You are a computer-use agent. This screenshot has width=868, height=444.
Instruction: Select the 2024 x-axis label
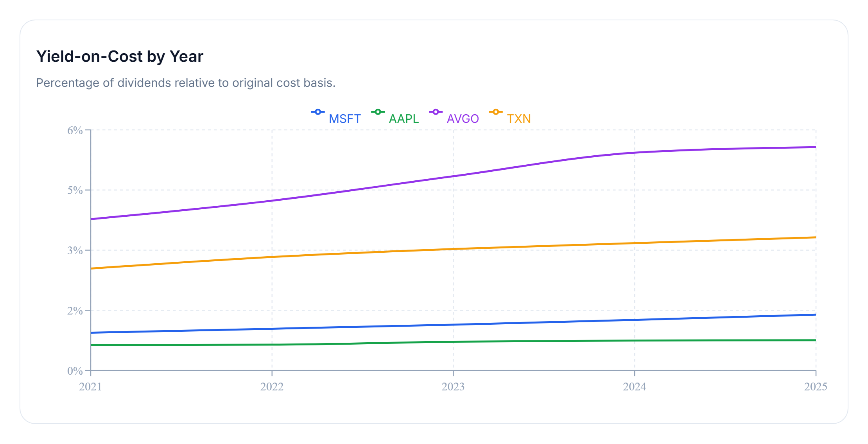pyautogui.click(x=635, y=386)
